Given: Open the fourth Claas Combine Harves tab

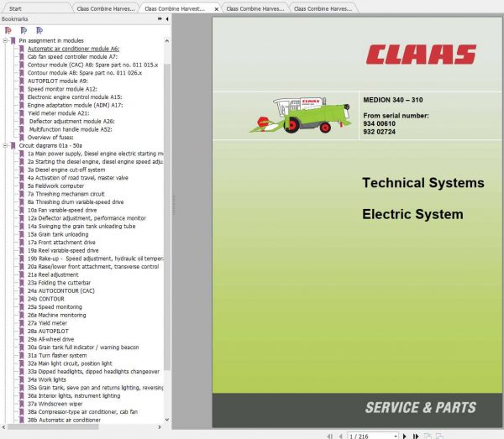Looking at the screenshot, I should coord(255,8).
